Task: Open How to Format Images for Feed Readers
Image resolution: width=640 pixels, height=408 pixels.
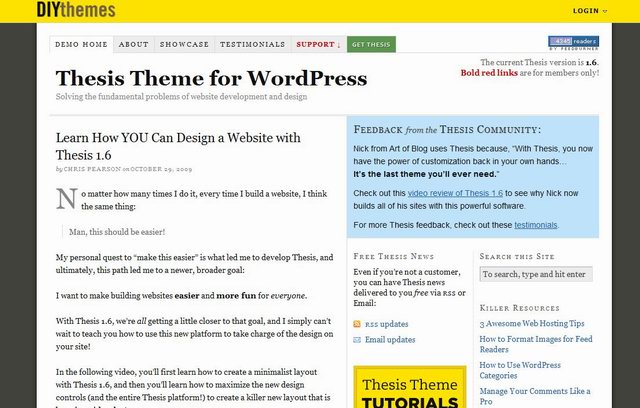Action: [x=536, y=344]
